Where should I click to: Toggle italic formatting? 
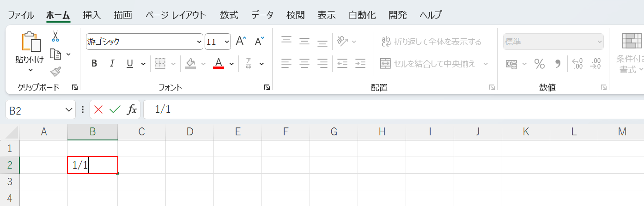[x=111, y=64]
